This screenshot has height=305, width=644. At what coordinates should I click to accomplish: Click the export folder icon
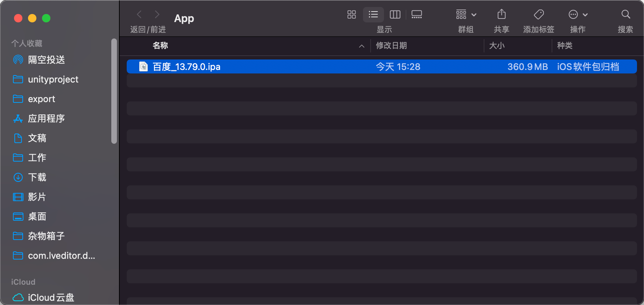18,99
